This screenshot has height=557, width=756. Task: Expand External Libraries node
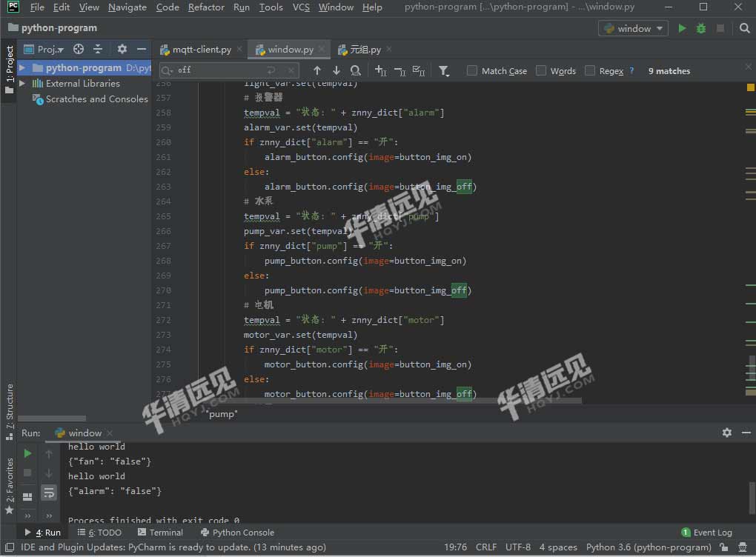(x=22, y=84)
